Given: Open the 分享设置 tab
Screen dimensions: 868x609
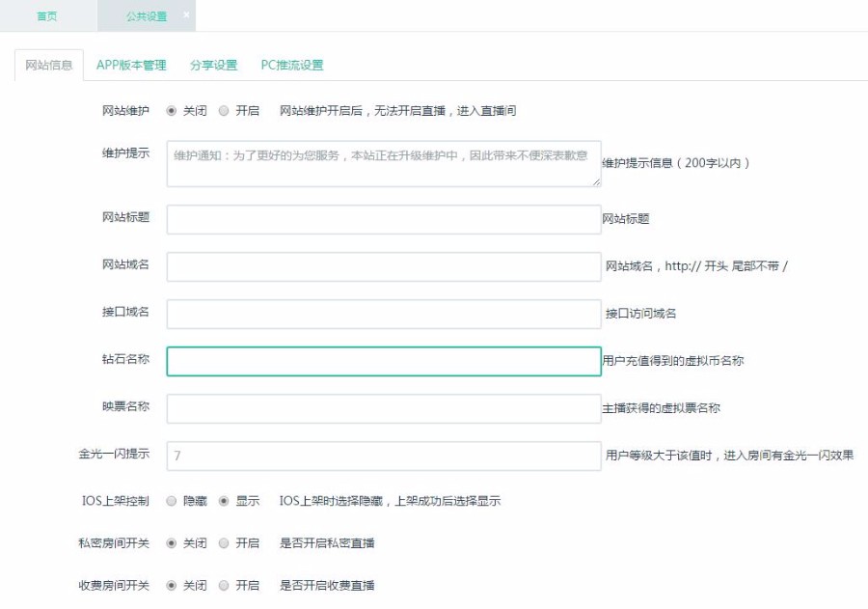Looking at the screenshot, I should [x=213, y=65].
